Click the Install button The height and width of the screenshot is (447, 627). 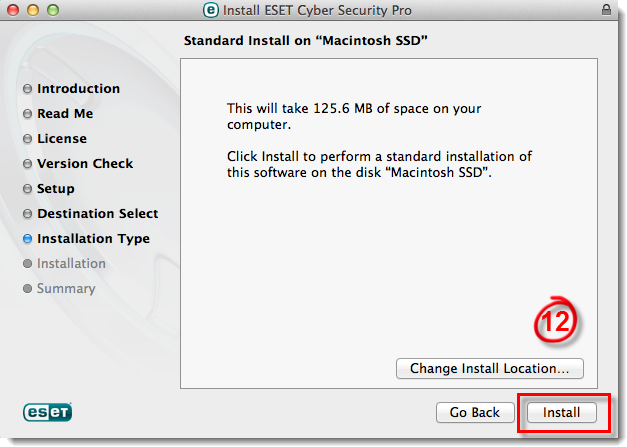click(561, 412)
